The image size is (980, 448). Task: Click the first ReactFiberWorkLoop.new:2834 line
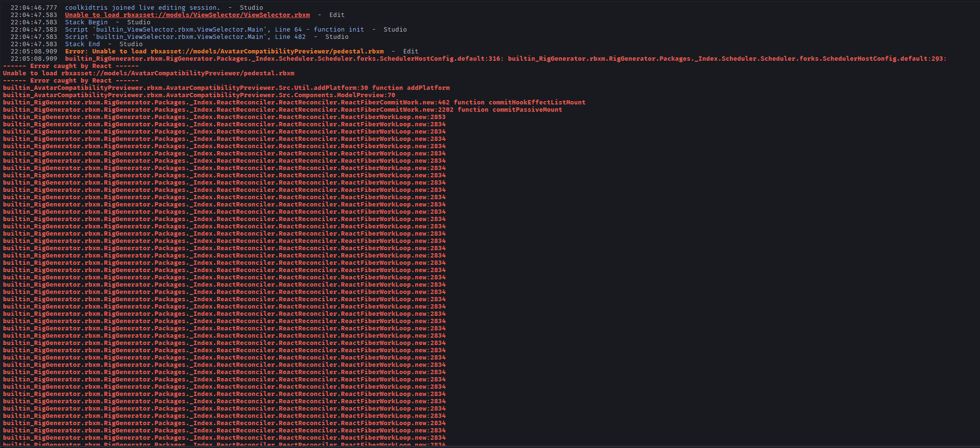pyautogui.click(x=224, y=124)
